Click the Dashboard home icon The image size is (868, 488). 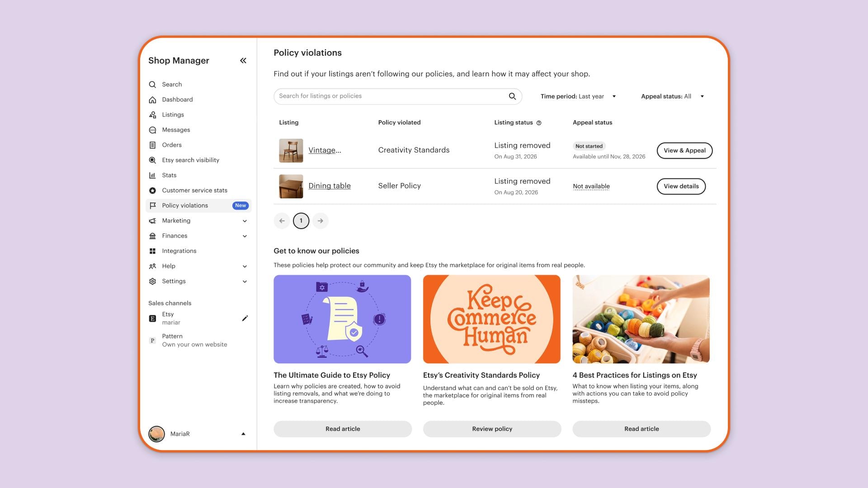pos(152,100)
